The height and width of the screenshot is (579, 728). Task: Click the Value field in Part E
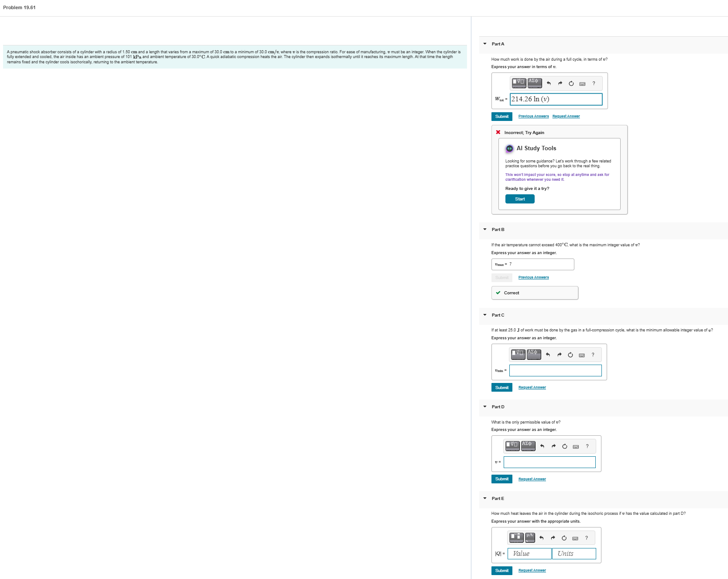(x=529, y=554)
